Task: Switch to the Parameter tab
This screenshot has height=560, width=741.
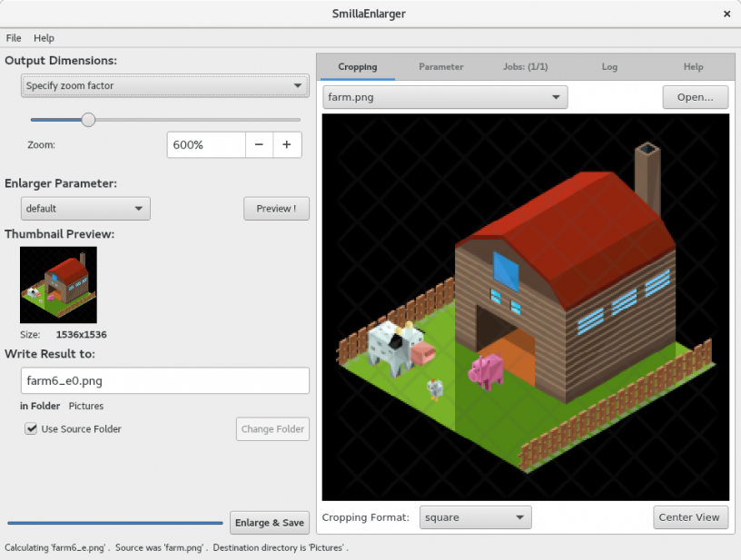Action: coord(441,66)
